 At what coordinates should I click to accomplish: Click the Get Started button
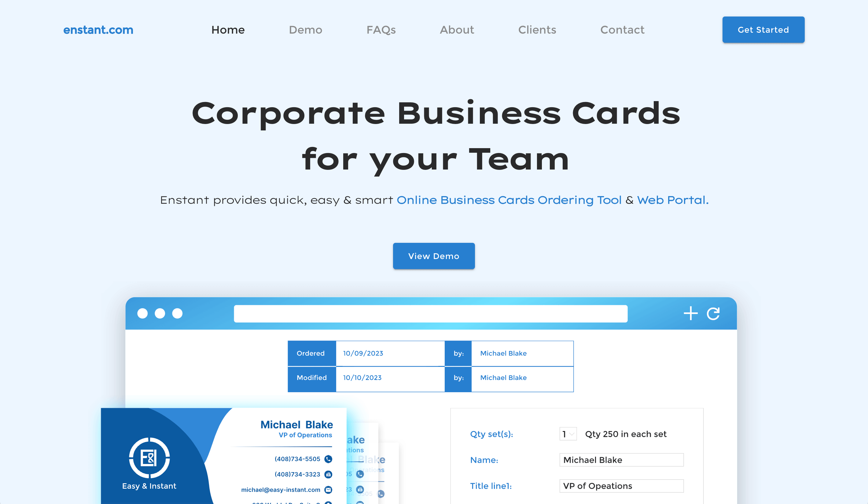coord(763,29)
